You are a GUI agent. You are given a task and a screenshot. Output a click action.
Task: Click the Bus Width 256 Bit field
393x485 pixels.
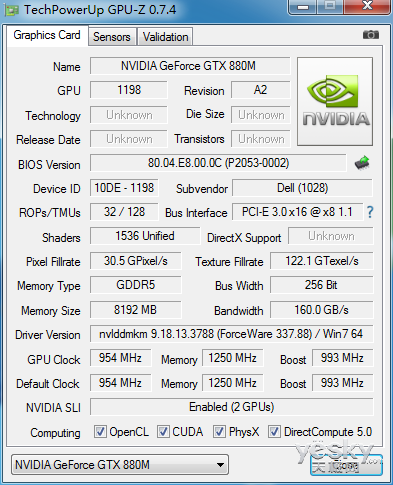click(x=322, y=285)
